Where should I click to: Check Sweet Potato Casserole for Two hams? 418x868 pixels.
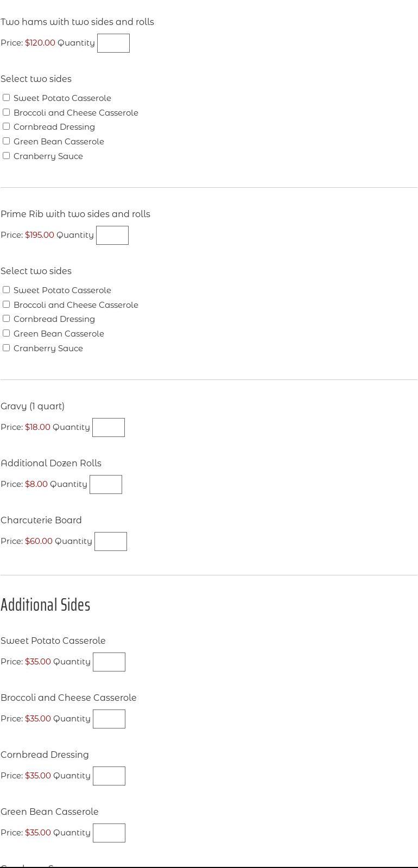pos(7,98)
